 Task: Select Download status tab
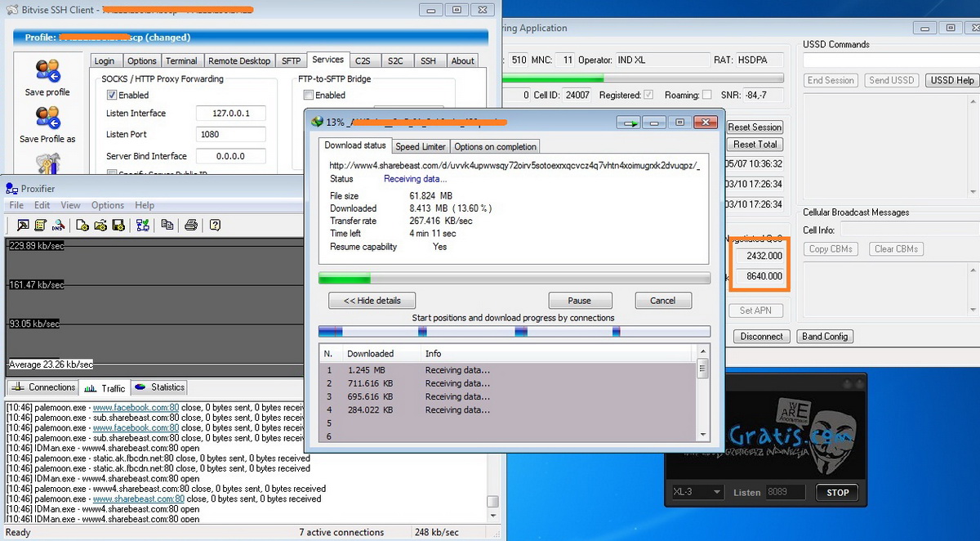point(355,145)
